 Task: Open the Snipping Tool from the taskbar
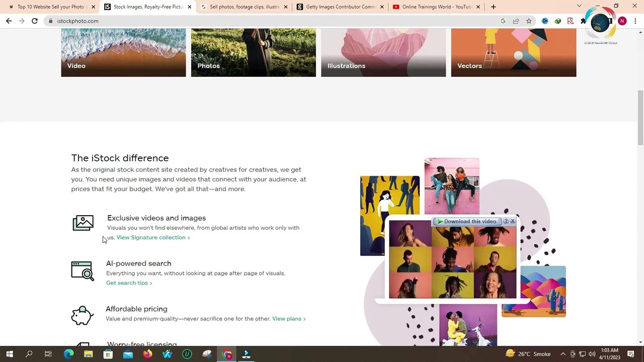(207, 354)
